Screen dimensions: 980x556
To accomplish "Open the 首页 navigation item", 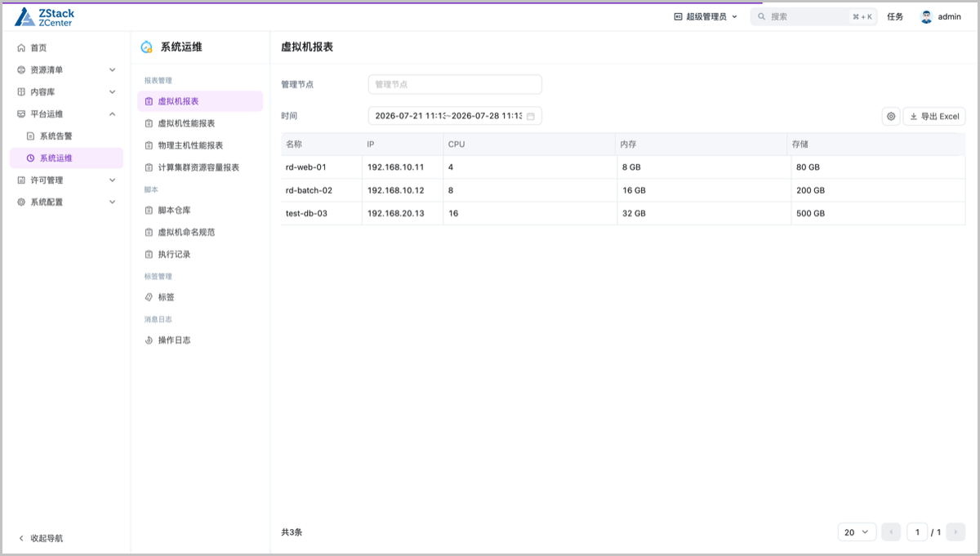I will pyautogui.click(x=67, y=48).
